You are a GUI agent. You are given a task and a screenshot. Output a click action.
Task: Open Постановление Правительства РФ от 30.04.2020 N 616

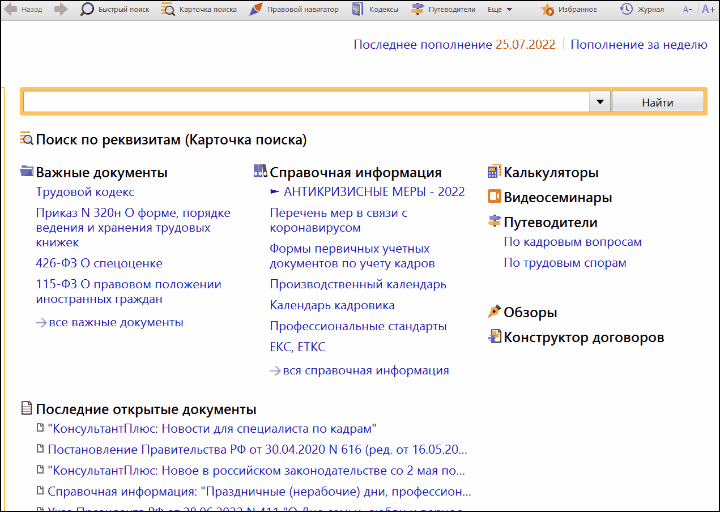257,450
